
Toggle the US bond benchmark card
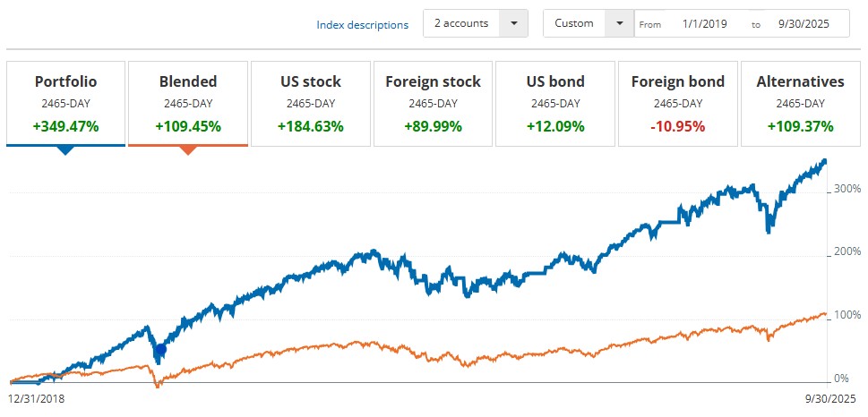pyautogui.click(x=555, y=102)
